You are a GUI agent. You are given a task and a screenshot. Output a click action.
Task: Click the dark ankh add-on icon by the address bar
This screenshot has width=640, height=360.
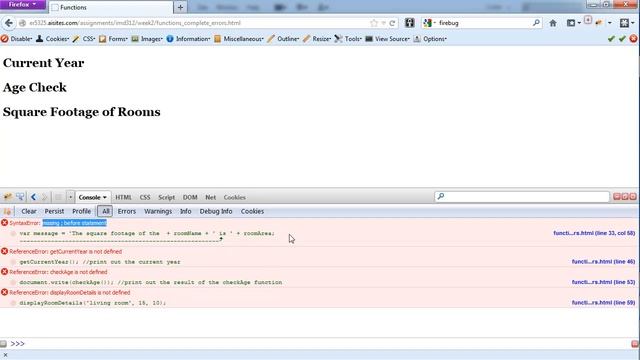point(409,23)
